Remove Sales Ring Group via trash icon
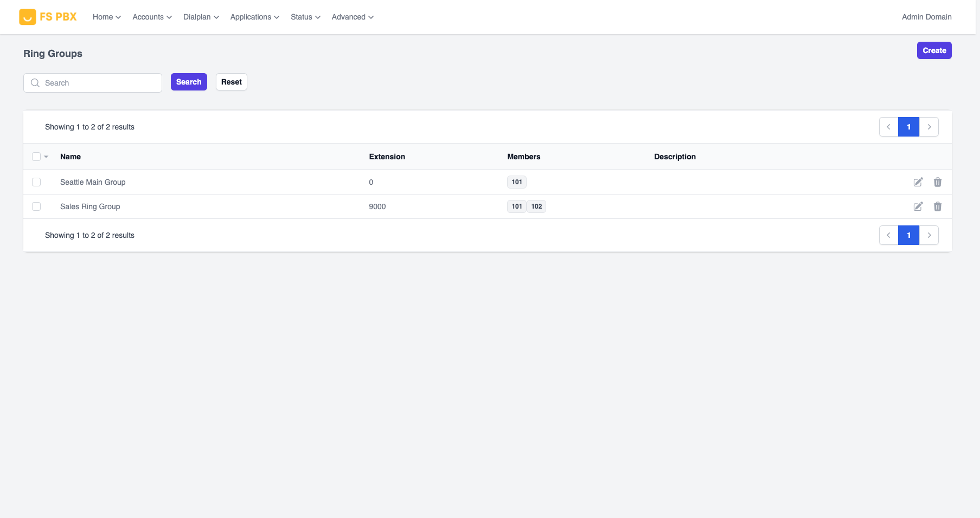Screen dimensions: 980x518 pyautogui.click(x=938, y=206)
